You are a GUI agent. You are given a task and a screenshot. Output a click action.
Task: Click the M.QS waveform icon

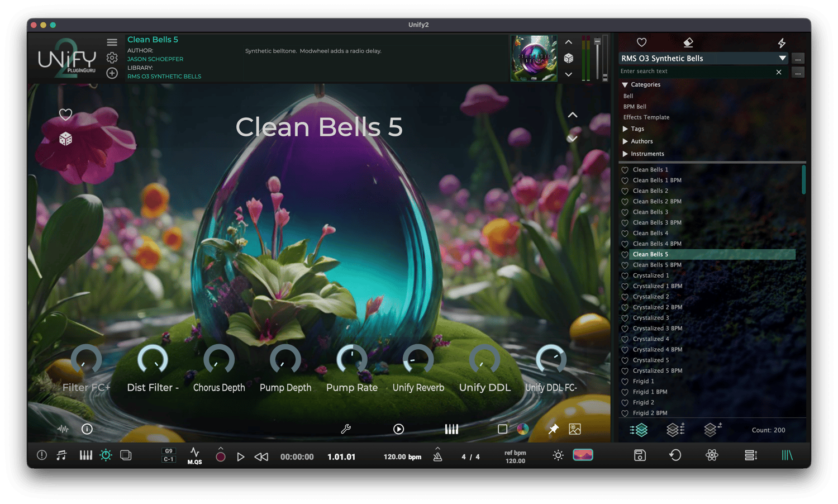(194, 456)
